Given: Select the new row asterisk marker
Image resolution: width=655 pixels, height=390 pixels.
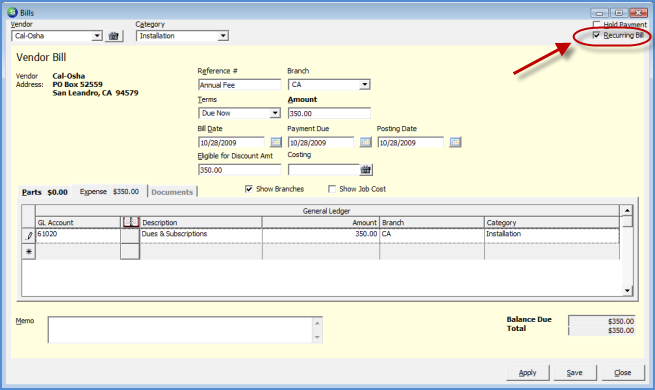Looking at the screenshot, I should (x=29, y=252).
